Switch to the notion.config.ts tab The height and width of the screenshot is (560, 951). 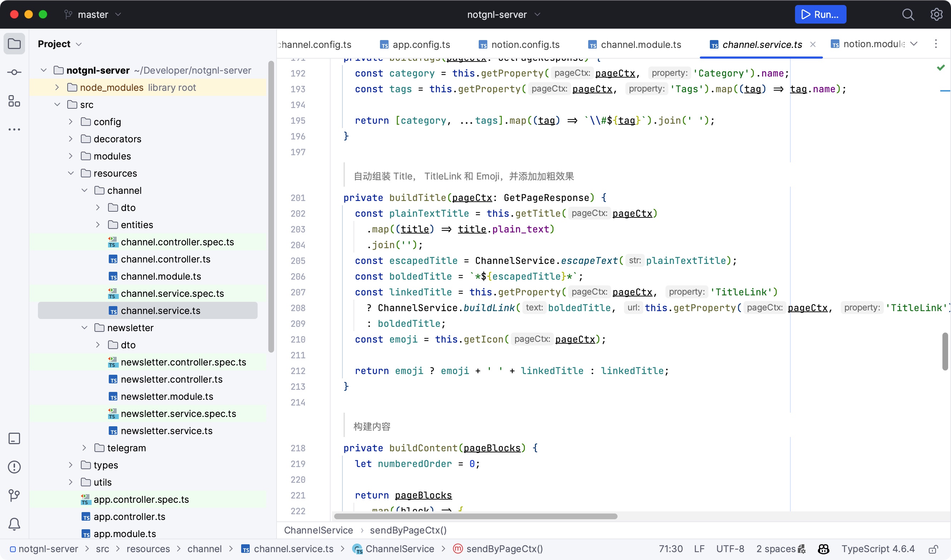[520, 45]
